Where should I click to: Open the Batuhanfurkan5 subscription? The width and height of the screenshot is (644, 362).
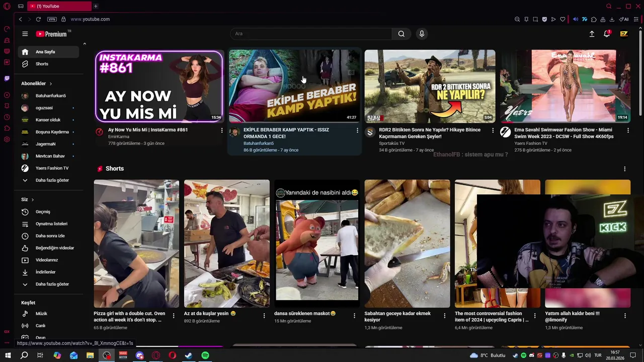[48, 96]
